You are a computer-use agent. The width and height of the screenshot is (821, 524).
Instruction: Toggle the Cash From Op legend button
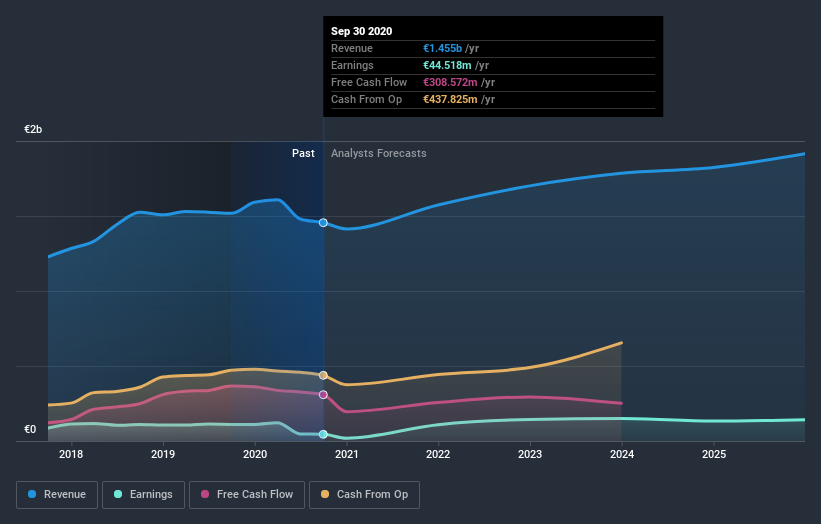point(364,495)
